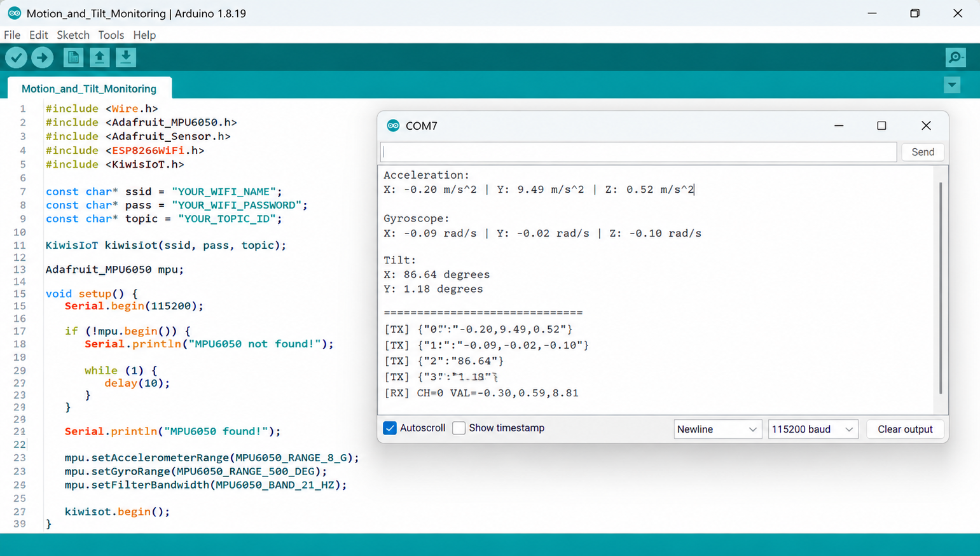Open the tab options dropdown arrow
The width and height of the screenshot is (980, 556).
click(952, 85)
